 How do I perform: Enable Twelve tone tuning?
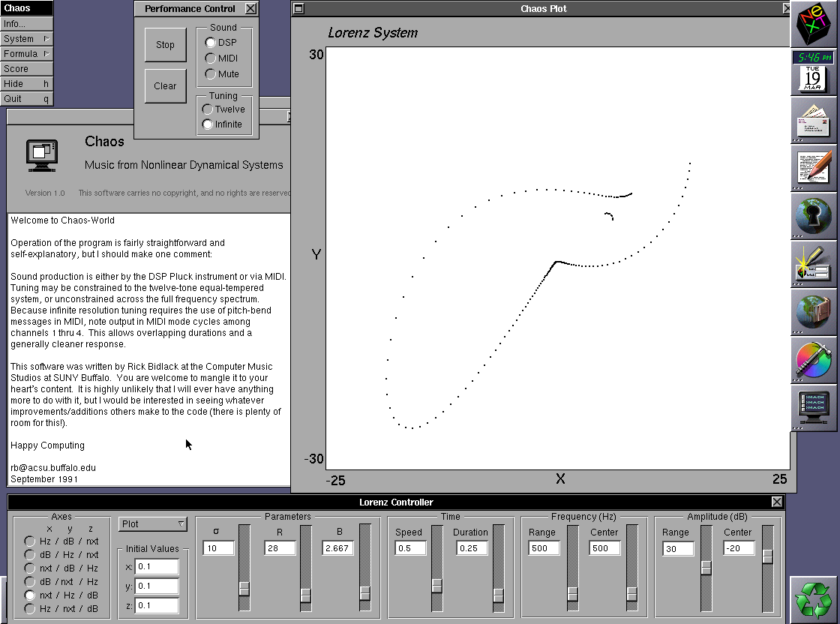208,109
